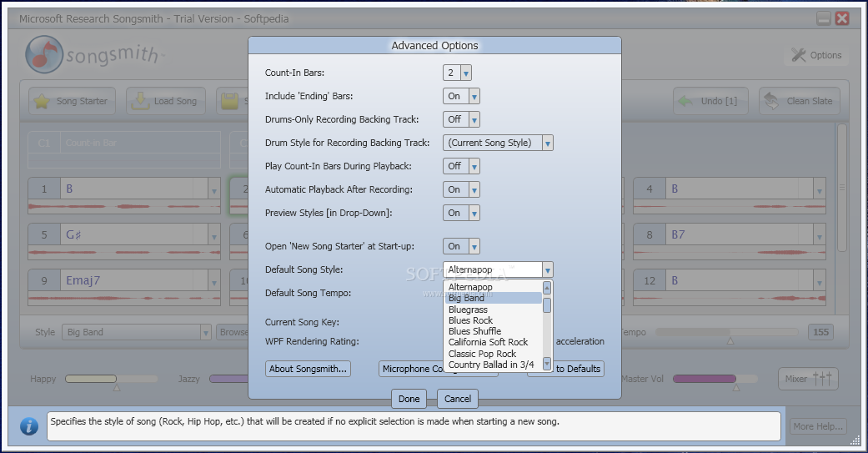Choose Bluegrass from the style list
Image resolution: width=868 pixels, height=453 pixels.
tap(493, 310)
